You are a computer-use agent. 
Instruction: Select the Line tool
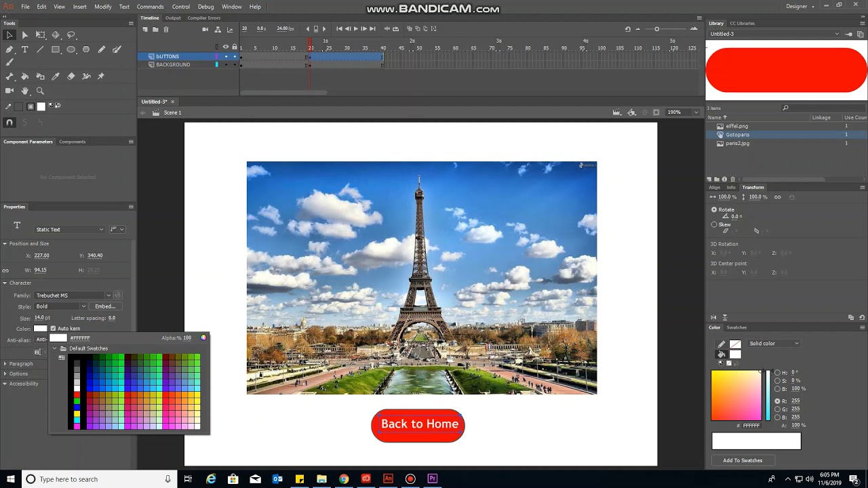pos(40,49)
